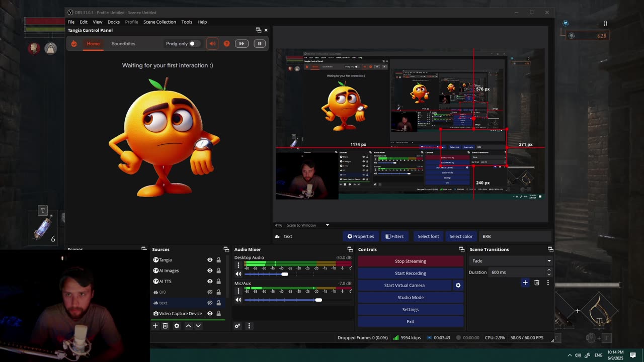Open Virtual Camera settings gear
This screenshot has width=644, height=362.
click(x=458, y=285)
